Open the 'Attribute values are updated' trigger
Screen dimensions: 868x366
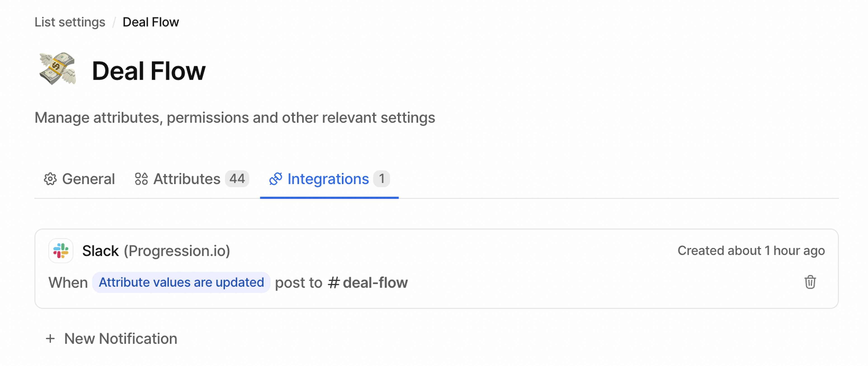click(x=181, y=282)
